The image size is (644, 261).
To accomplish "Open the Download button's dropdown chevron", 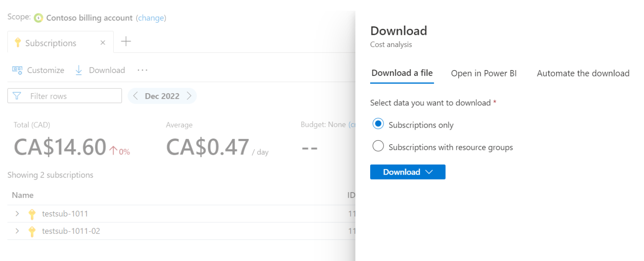I will coord(429,172).
